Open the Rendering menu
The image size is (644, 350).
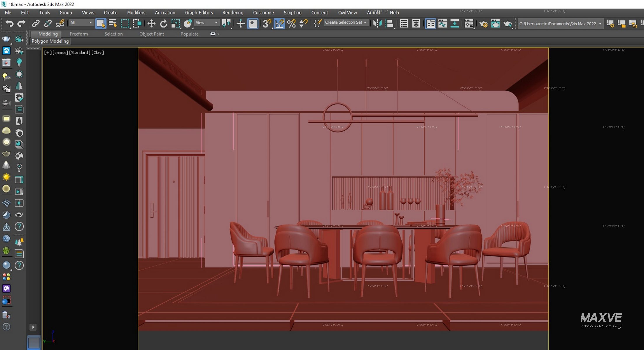(232, 13)
